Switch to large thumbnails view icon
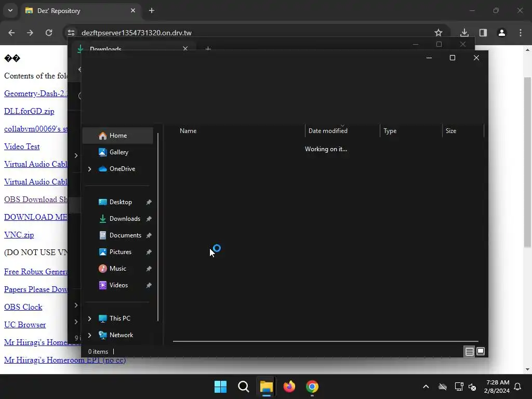Viewport: 532px width, 399px height. [x=481, y=351]
